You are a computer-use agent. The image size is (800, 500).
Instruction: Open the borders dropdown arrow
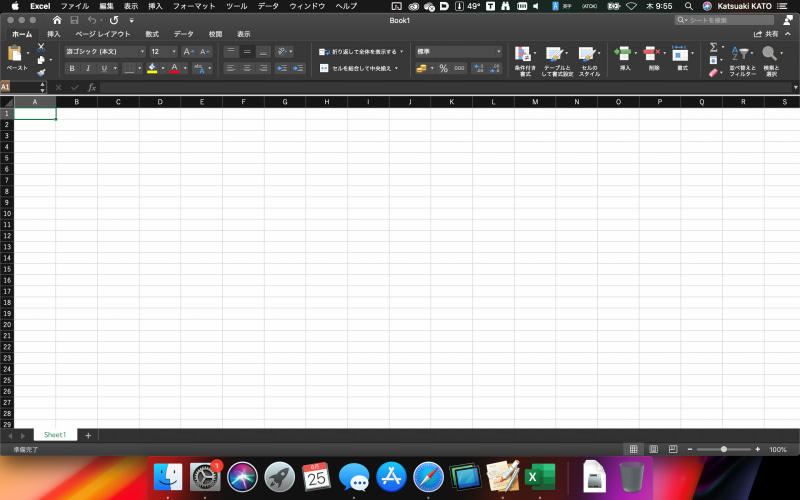point(139,68)
